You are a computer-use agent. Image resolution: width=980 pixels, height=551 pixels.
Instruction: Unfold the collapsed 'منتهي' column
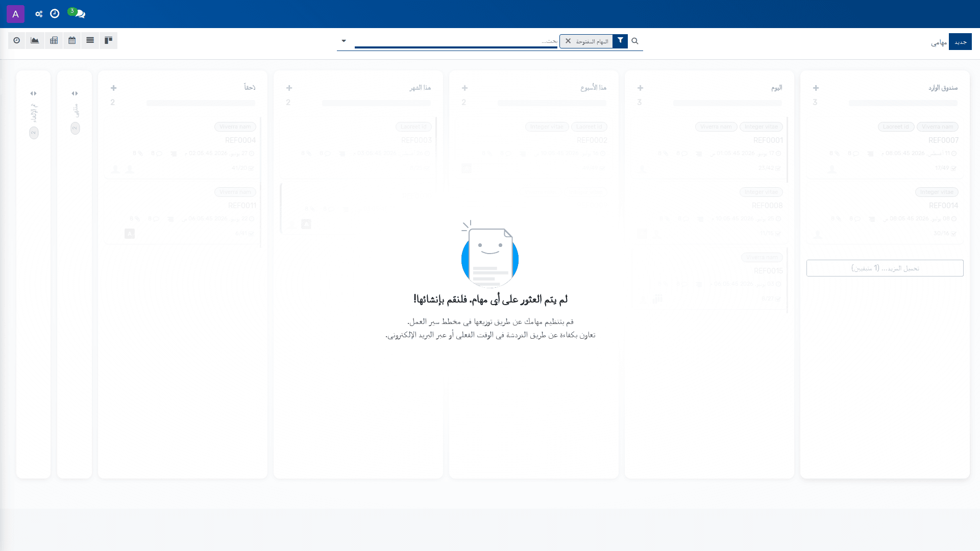pos(75,93)
